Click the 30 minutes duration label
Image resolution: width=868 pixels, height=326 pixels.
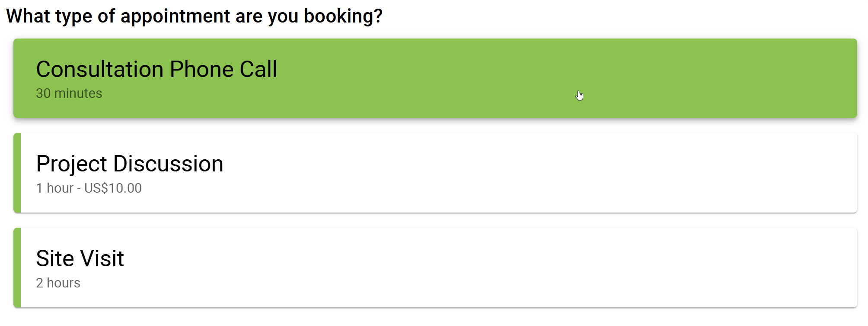pyautogui.click(x=69, y=94)
